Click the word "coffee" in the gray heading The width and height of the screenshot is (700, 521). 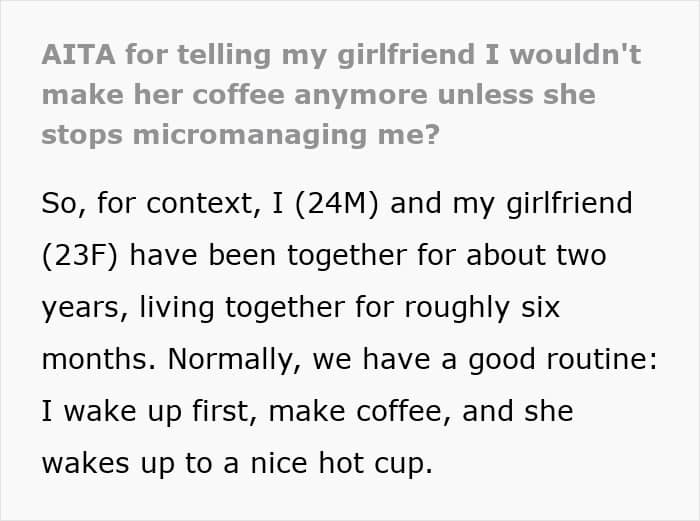[239, 95]
